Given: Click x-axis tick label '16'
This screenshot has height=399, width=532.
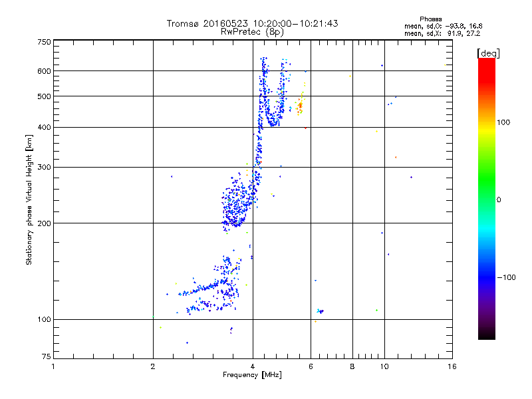Looking at the screenshot, I should point(452,366).
